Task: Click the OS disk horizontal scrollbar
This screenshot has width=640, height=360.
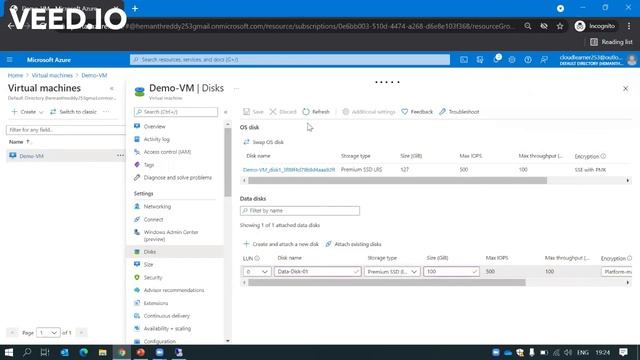Action: pos(397,180)
